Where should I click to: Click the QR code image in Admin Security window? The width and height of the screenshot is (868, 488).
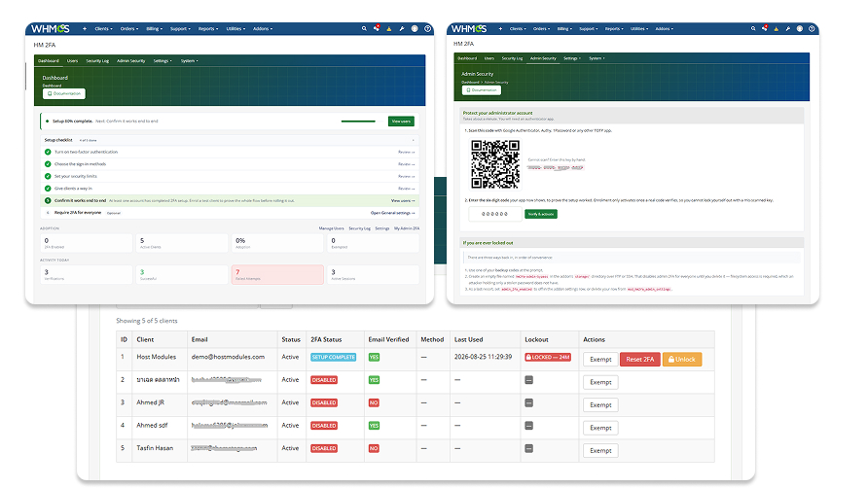click(495, 164)
